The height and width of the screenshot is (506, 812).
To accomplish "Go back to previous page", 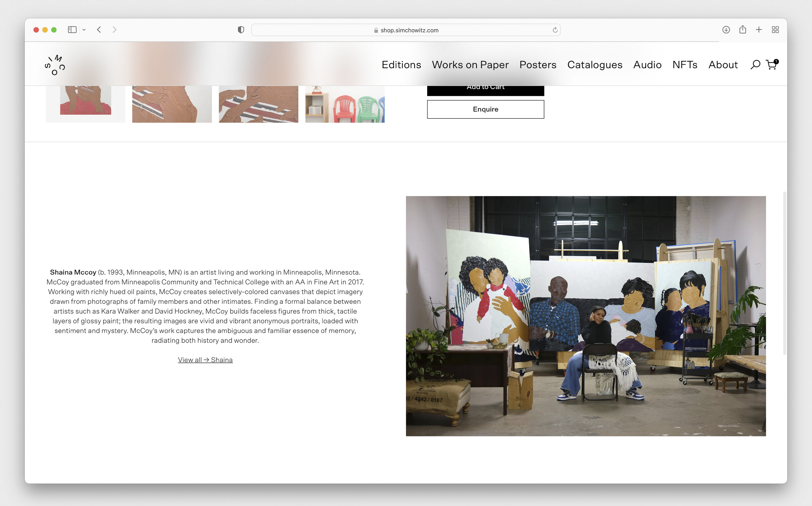I will tap(99, 30).
